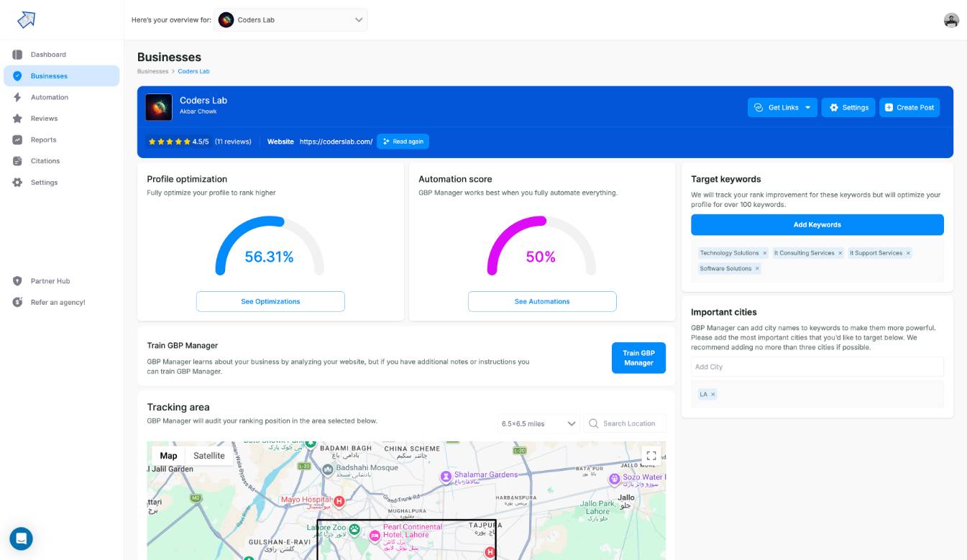Click the Refer an agency icon

pyautogui.click(x=17, y=303)
